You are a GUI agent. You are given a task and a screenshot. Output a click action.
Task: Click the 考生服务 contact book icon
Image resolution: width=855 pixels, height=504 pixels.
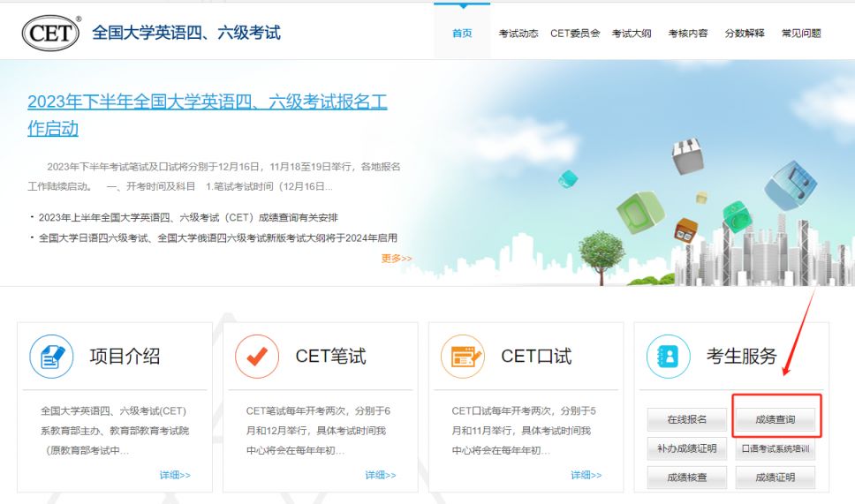tap(668, 357)
